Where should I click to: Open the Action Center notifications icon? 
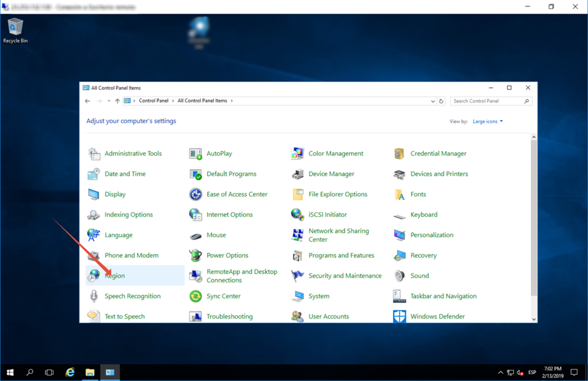(574, 372)
